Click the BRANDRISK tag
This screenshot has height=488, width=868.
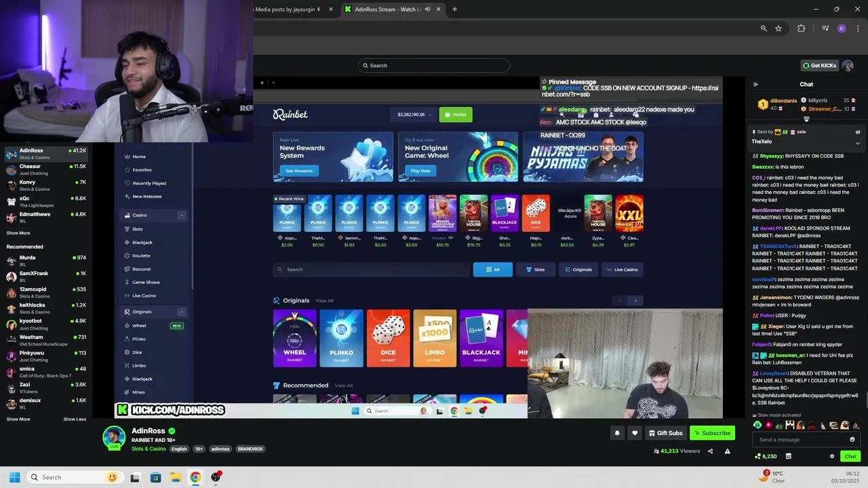pos(250,449)
